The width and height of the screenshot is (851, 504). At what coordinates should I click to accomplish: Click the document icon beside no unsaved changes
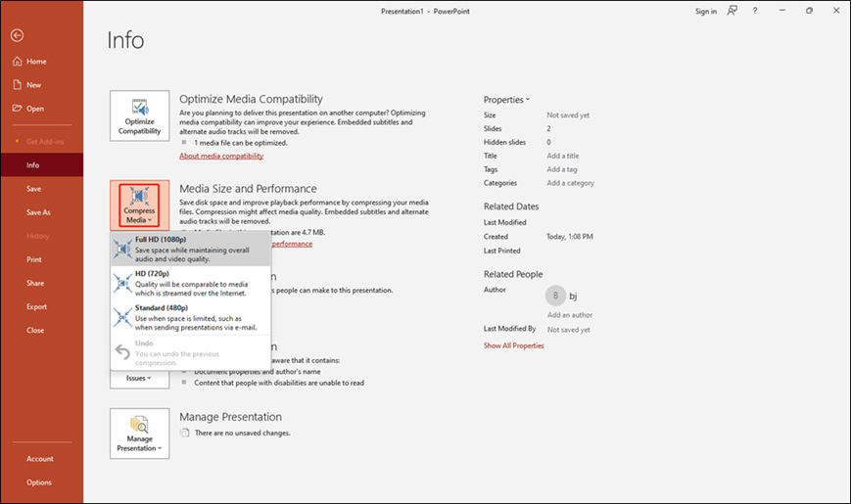tap(185, 433)
